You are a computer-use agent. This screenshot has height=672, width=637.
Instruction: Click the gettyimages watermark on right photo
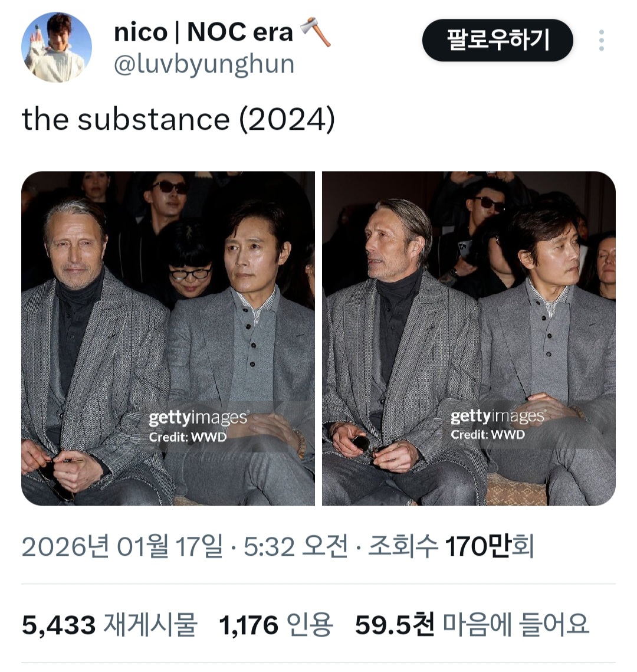point(497,415)
